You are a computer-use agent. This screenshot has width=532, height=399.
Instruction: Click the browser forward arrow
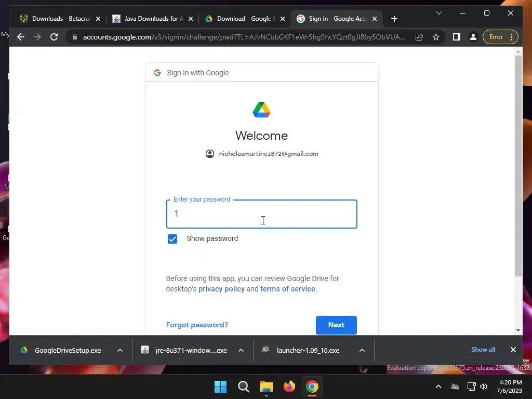pos(37,37)
